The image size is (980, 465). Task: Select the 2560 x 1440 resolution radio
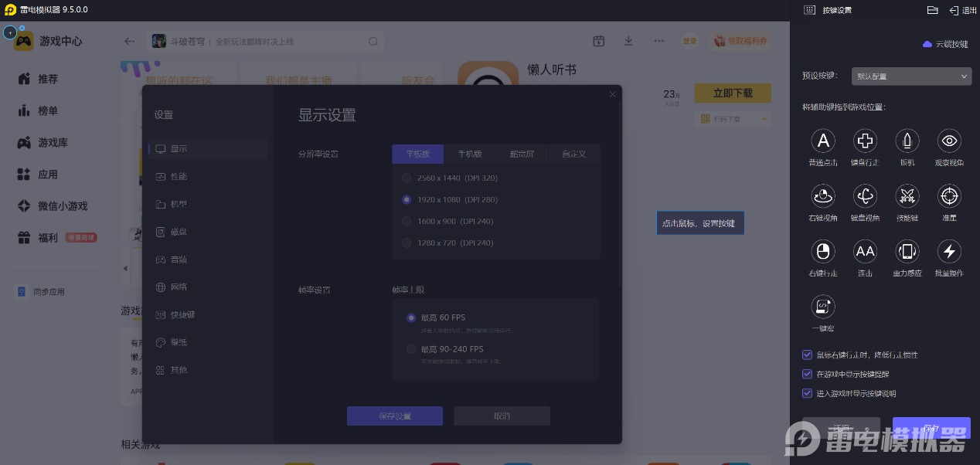click(407, 178)
